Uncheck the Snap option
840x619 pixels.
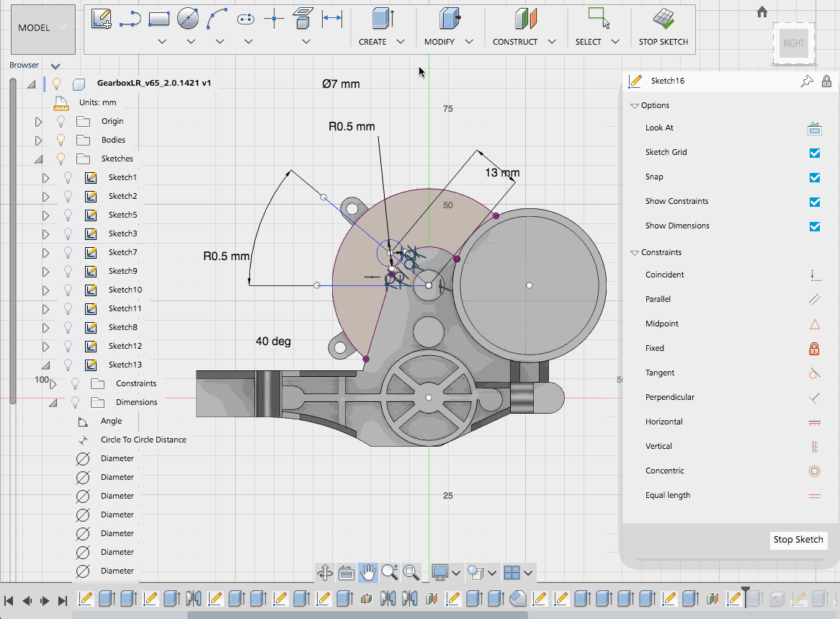(814, 177)
